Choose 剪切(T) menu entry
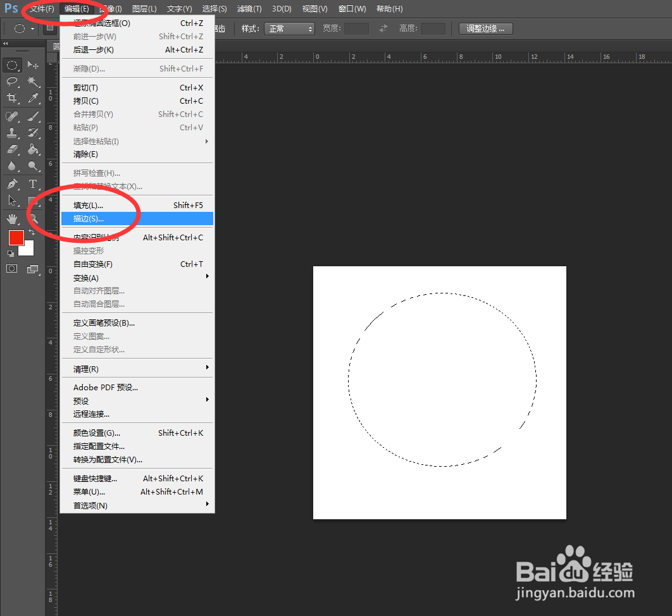 (137, 87)
